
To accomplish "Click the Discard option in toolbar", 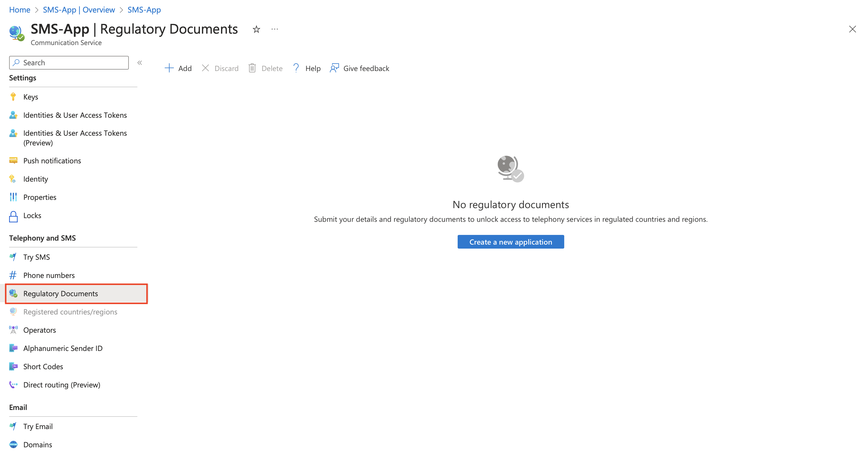I will coord(221,68).
